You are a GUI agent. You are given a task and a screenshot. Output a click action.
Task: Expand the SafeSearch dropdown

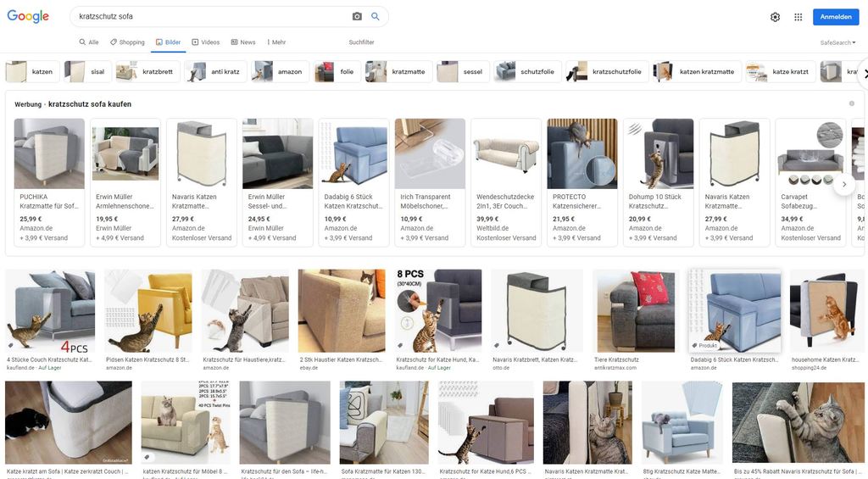(x=837, y=42)
